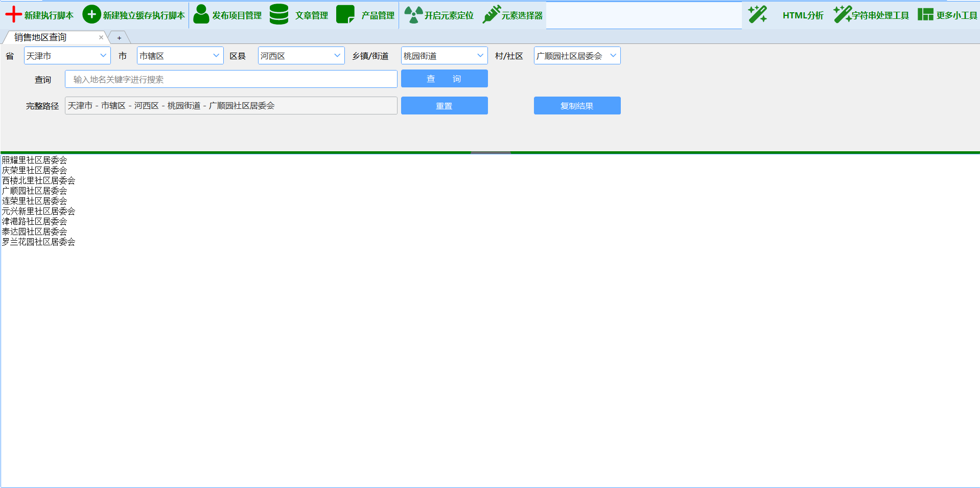Open the 更多小工具 grid icon
This screenshot has height=488, width=980.
click(x=925, y=15)
